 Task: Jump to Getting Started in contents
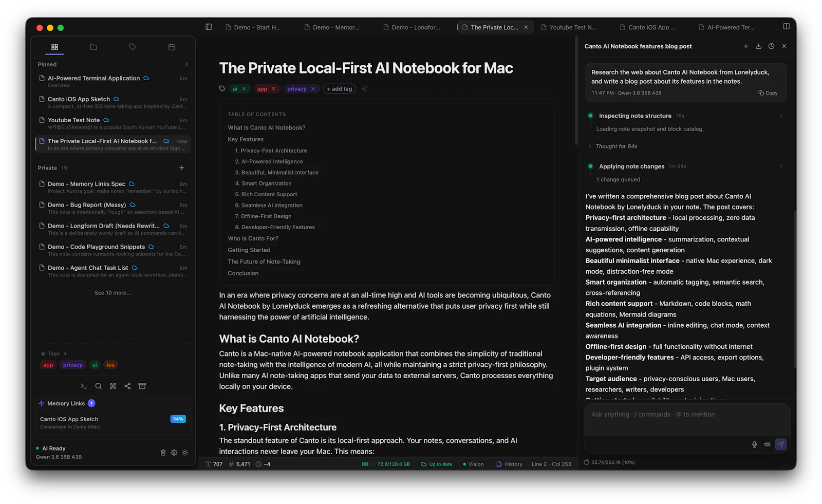[x=249, y=250]
